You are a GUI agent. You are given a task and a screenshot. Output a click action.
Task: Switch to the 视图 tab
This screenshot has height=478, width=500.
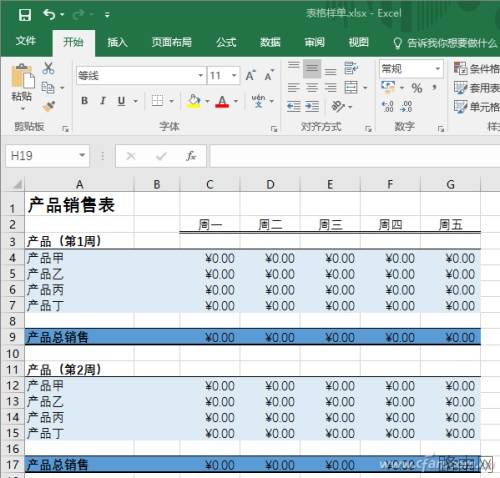coord(358,42)
